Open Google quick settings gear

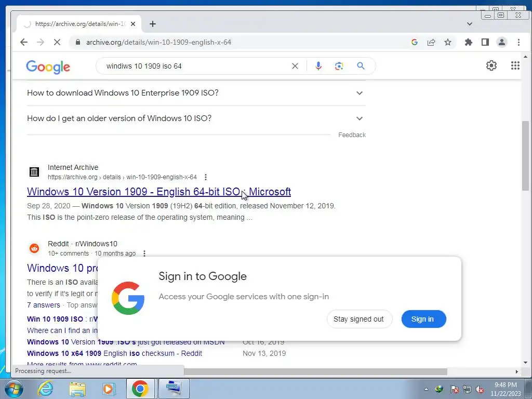[x=491, y=65]
